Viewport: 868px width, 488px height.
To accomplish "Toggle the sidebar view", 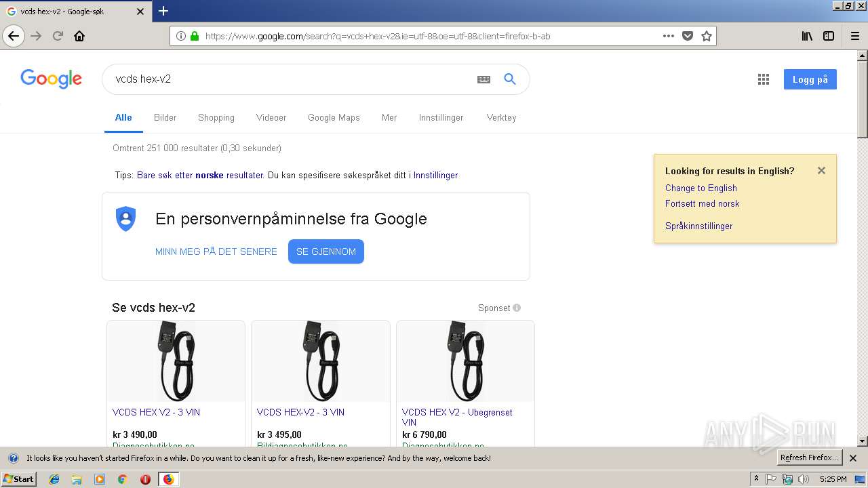I will [x=829, y=36].
